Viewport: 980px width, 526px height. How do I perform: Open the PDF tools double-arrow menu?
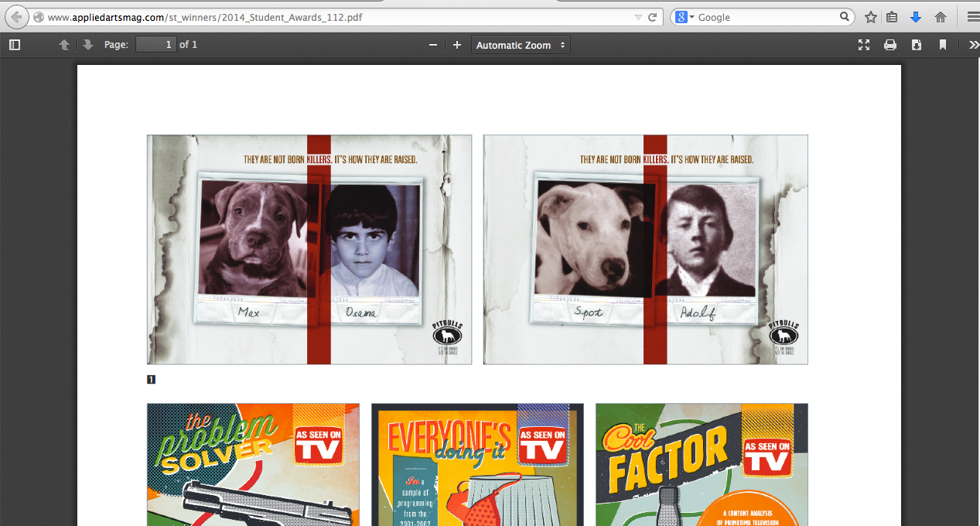[x=973, y=45]
